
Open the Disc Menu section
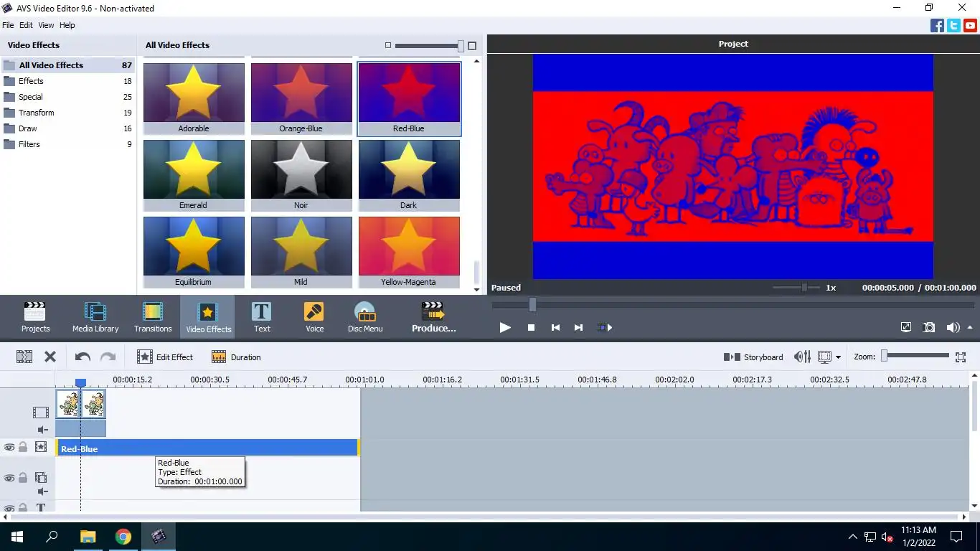[x=365, y=317]
